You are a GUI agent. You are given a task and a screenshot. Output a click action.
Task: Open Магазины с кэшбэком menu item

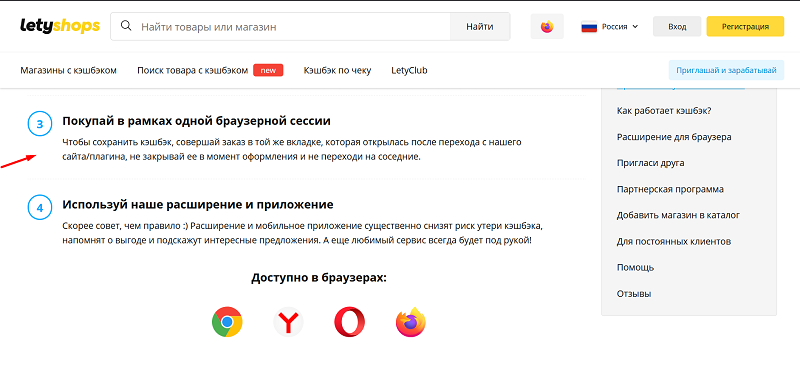[68, 70]
